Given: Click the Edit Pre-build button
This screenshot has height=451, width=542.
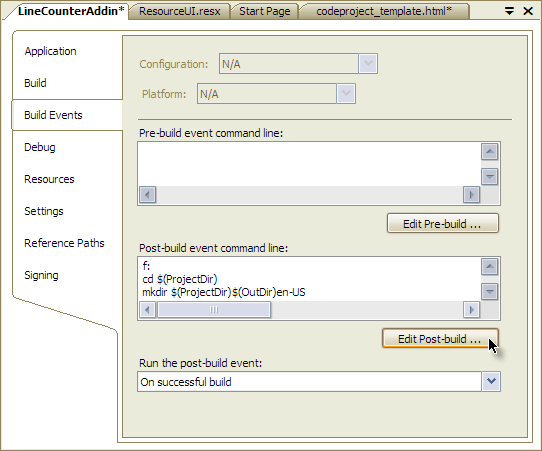Looking at the screenshot, I should [x=443, y=224].
